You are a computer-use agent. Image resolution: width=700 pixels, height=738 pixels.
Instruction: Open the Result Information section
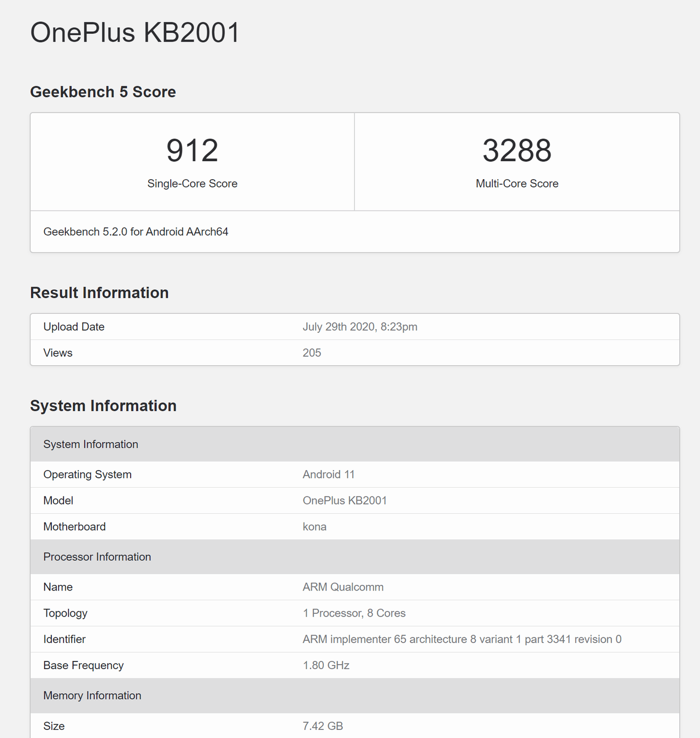99,292
